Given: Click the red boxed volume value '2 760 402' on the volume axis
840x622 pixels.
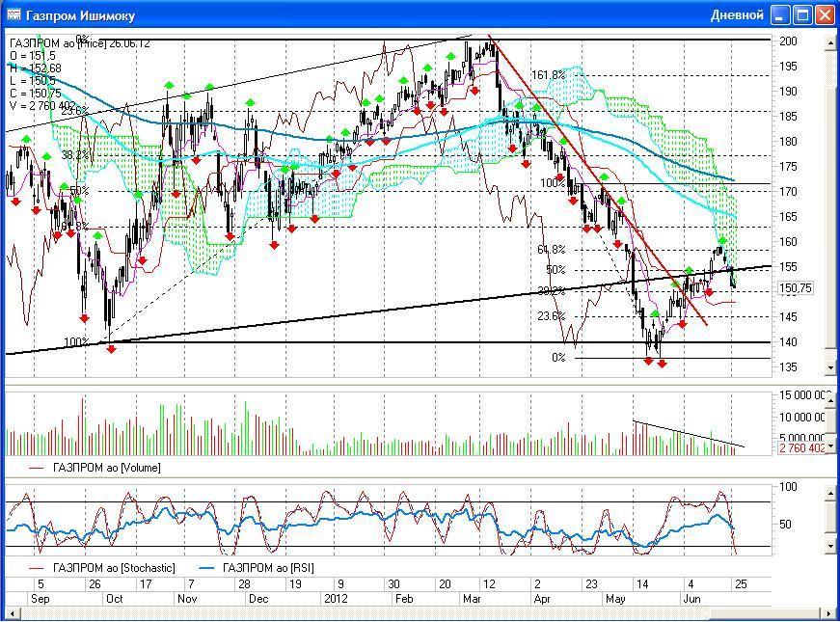Looking at the screenshot, I should 802,447.
